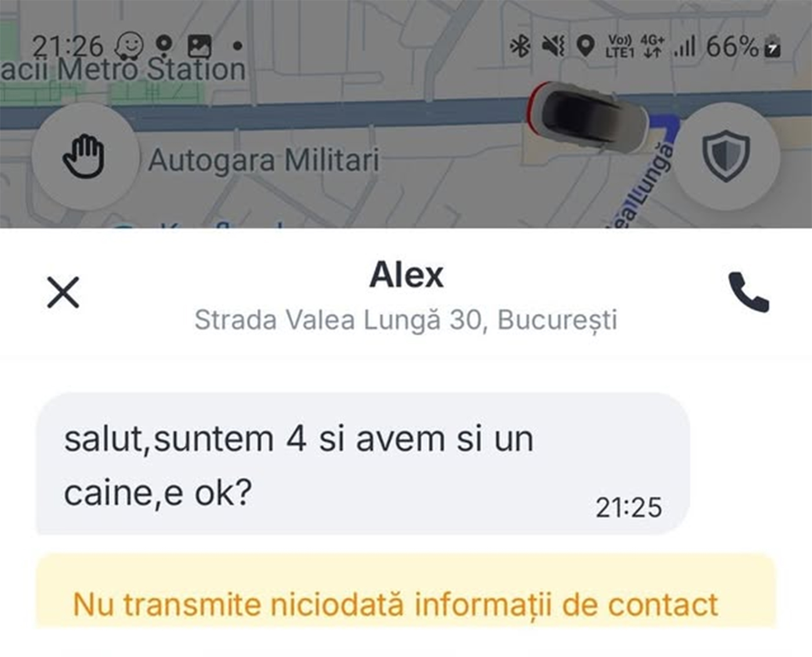Tap the Bluetooth status icon
Viewport: 812px width, 657px height.
[x=520, y=46]
